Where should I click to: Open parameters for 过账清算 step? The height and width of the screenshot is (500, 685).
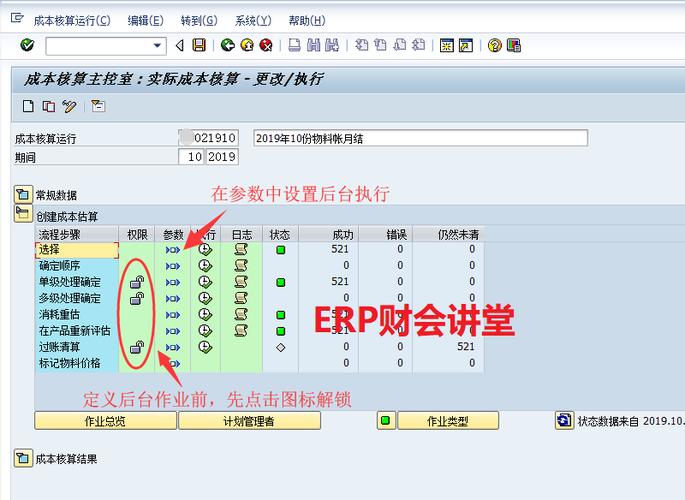tap(173, 348)
